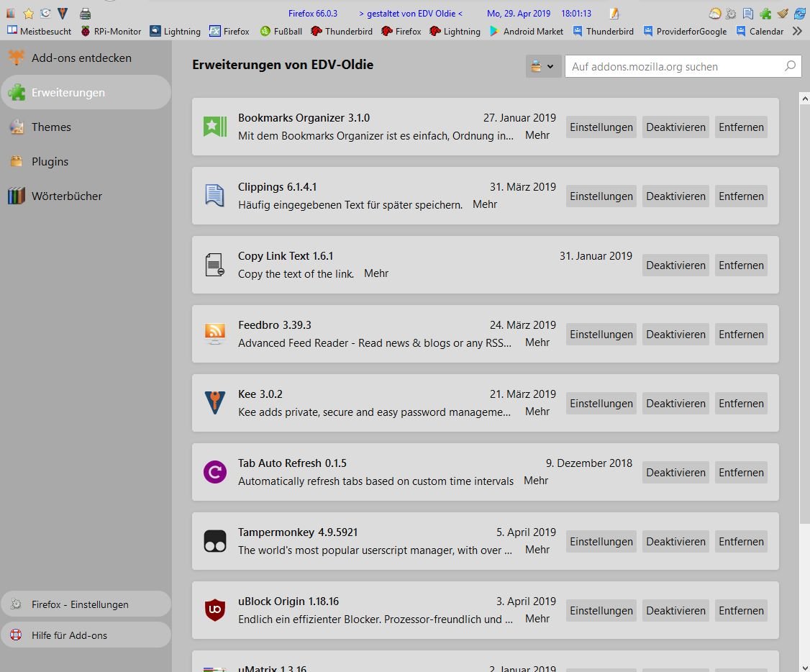Click the Kee icon in top toolbar

point(63,14)
